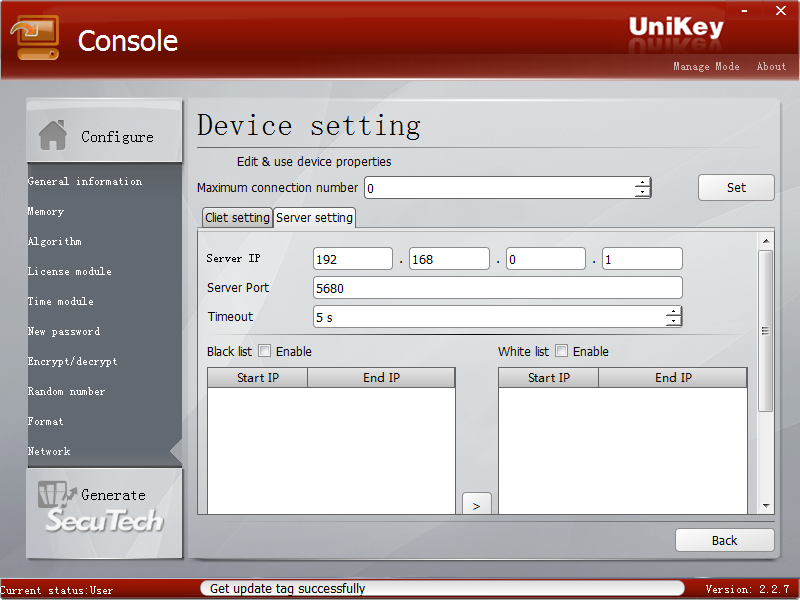Screen dimensions: 800x600
Task: Click Black list Start IP column header
Action: click(x=258, y=378)
